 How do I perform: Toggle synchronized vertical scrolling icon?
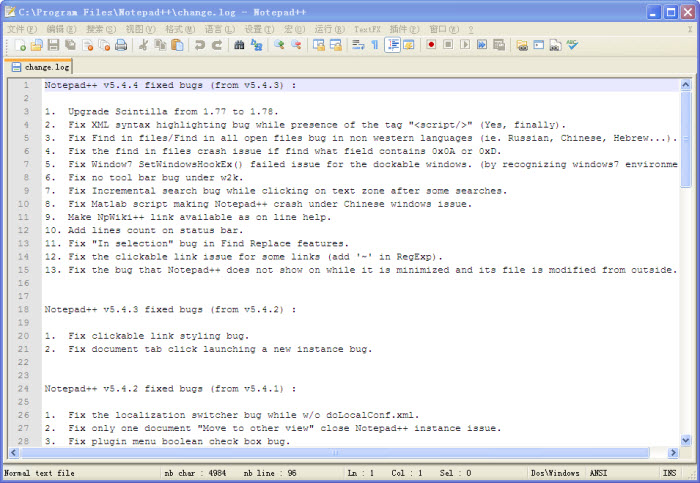[x=318, y=45]
